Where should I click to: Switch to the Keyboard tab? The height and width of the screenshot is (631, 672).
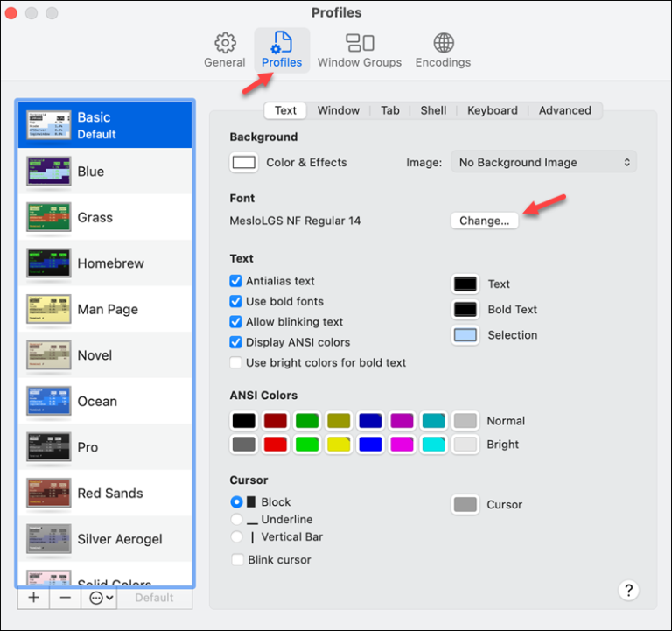(492, 110)
